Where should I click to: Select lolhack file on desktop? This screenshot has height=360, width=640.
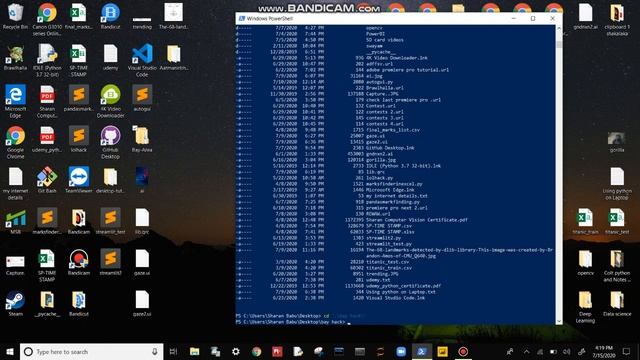(x=79, y=139)
